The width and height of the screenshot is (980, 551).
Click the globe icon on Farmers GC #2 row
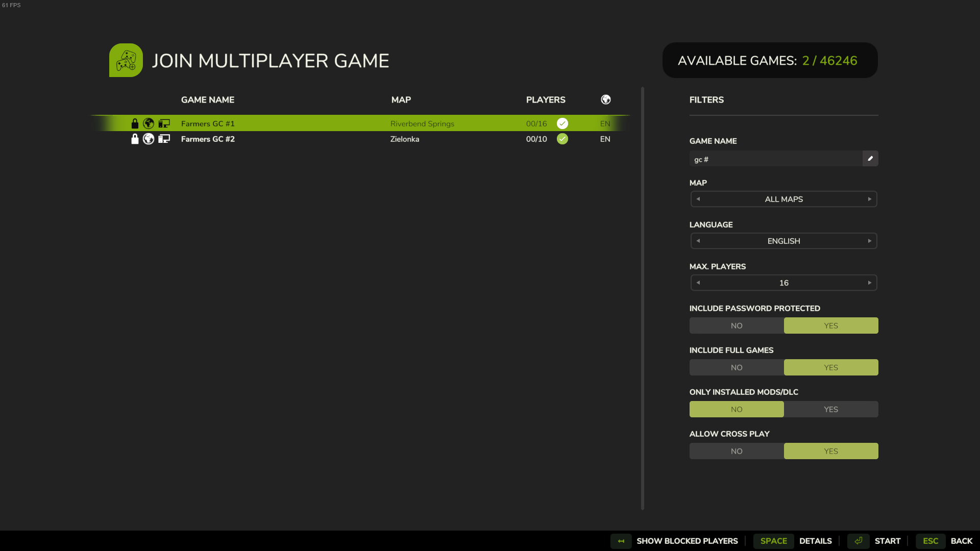point(149,139)
